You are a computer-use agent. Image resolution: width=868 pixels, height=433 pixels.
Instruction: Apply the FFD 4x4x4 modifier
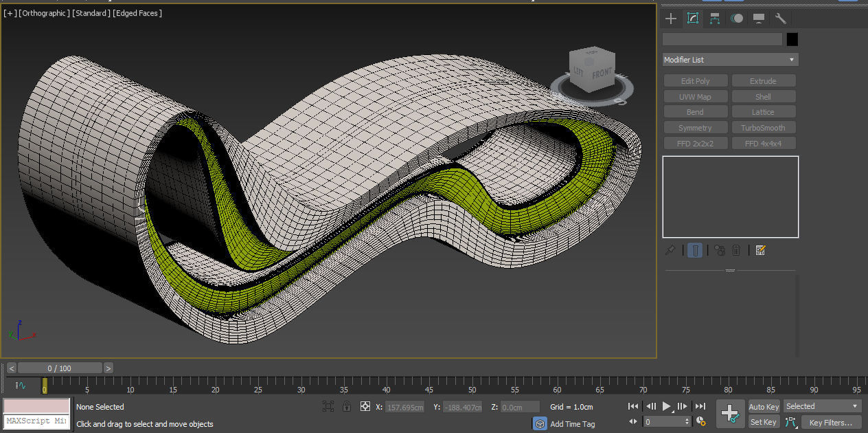pos(763,144)
